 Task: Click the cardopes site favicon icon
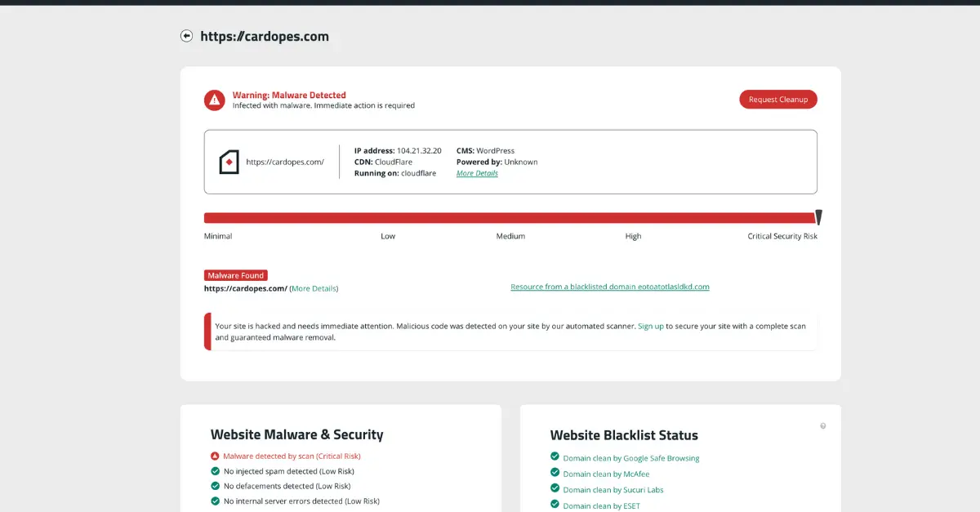coord(229,162)
